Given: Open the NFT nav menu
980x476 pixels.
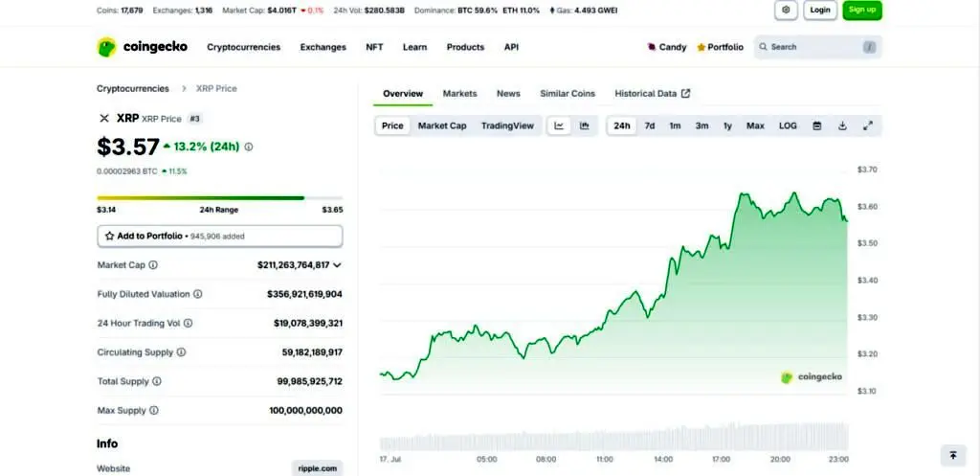Looking at the screenshot, I should click(x=374, y=47).
